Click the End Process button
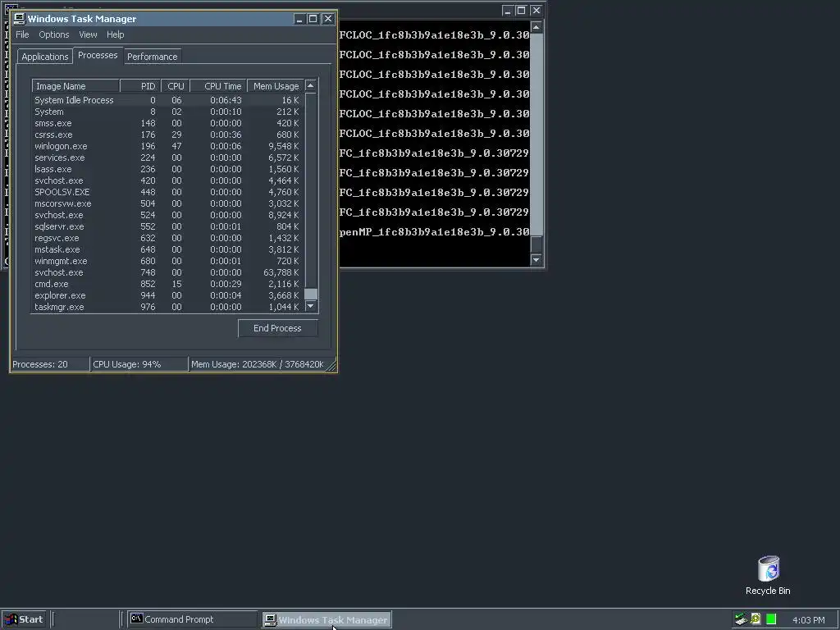Screen dimensions: 840x630 coord(277,328)
